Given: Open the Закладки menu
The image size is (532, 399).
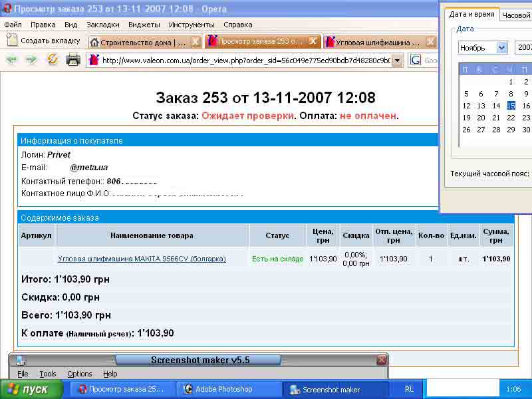Looking at the screenshot, I should (x=103, y=25).
